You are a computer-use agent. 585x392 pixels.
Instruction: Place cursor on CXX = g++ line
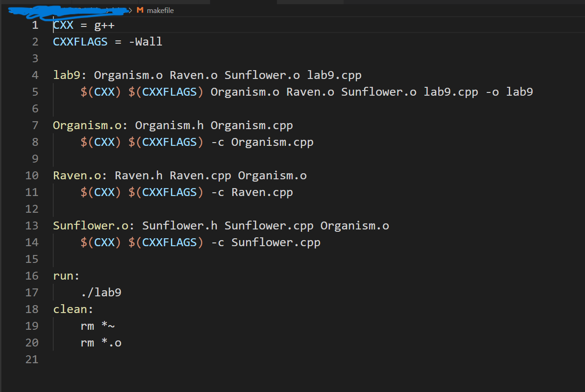tap(84, 25)
